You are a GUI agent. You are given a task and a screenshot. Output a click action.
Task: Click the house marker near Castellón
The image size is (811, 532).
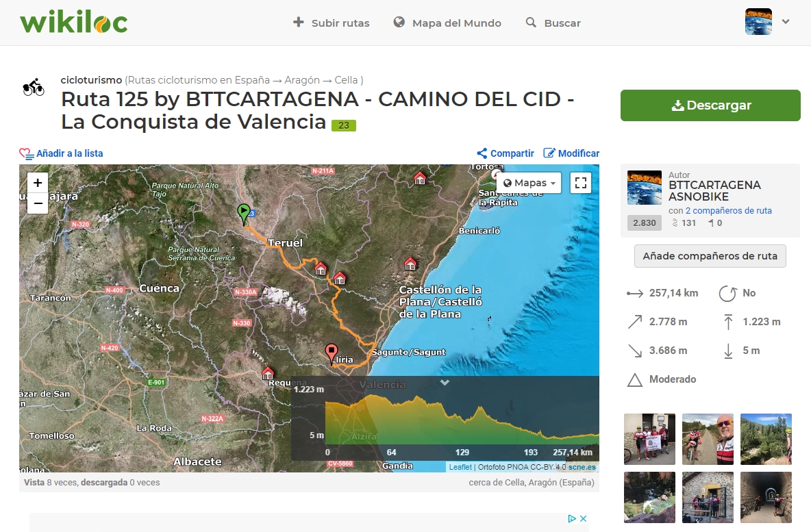point(410,264)
